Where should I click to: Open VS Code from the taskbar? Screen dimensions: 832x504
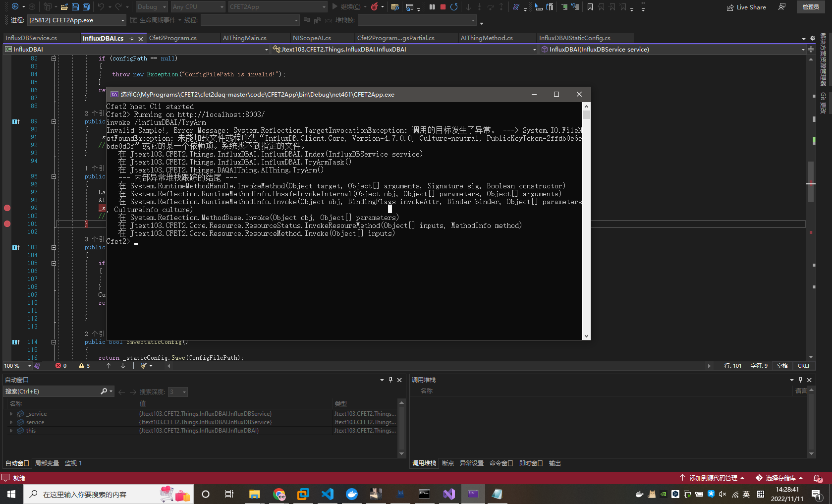pos(328,494)
